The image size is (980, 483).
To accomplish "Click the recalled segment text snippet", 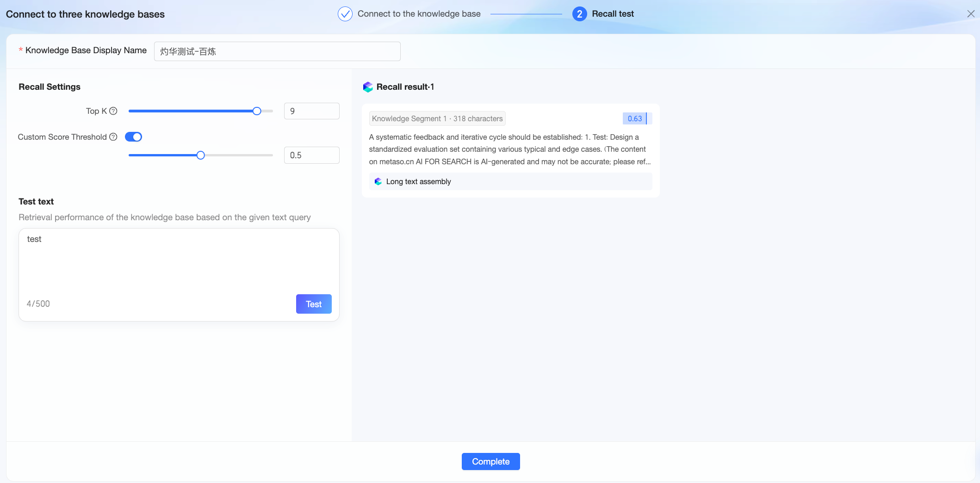I will (510, 149).
